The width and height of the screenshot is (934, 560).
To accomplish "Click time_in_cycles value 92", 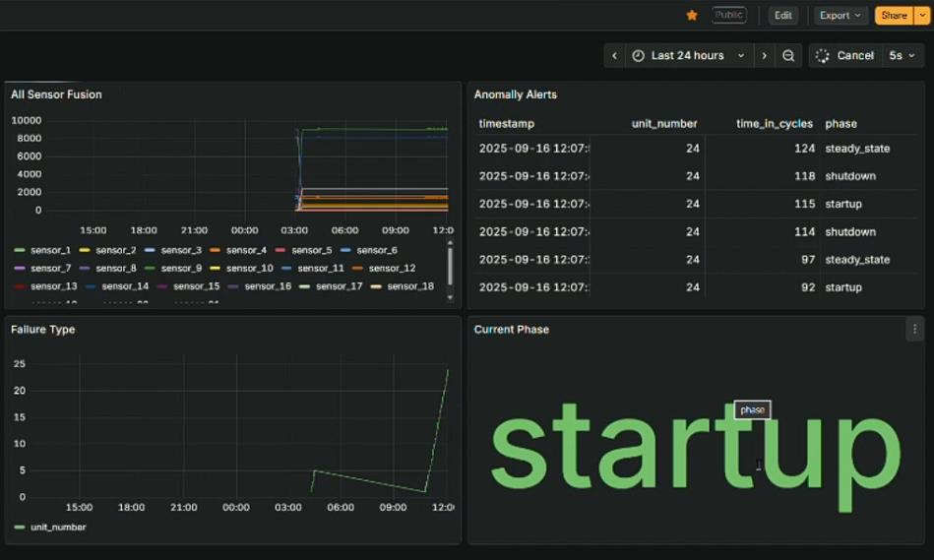I will (x=808, y=287).
